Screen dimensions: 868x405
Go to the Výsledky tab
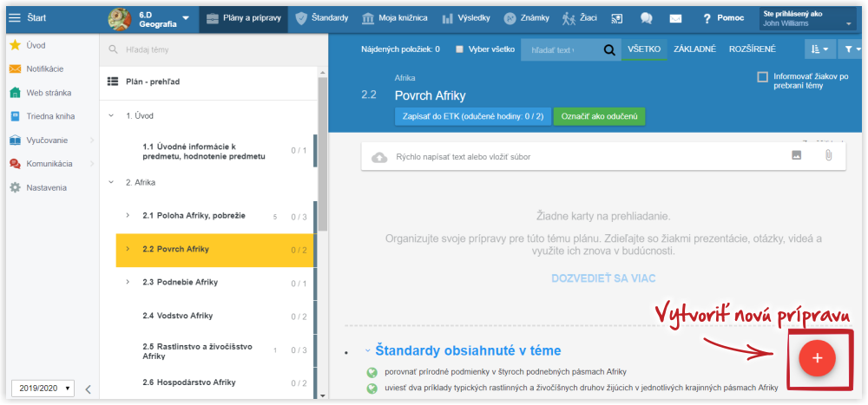pos(466,18)
